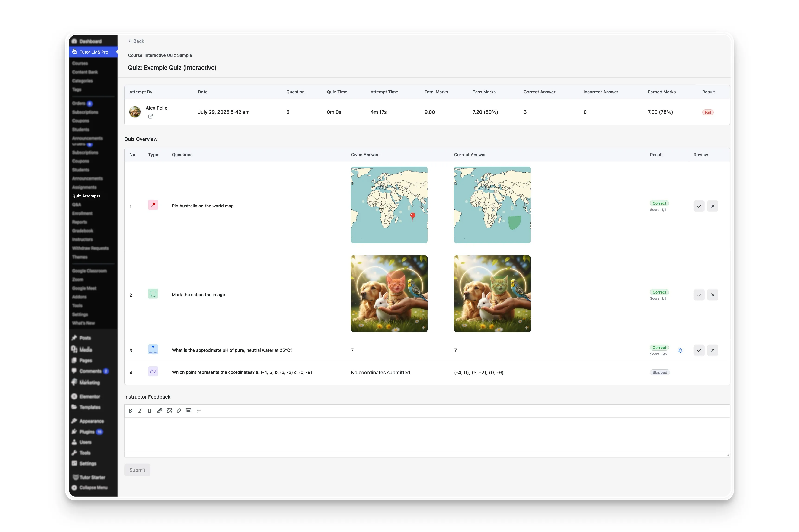This screenshot has height=532, width=799.
Task: Click the dotted-circle question type icon in row 2
Action: [153, 294]
